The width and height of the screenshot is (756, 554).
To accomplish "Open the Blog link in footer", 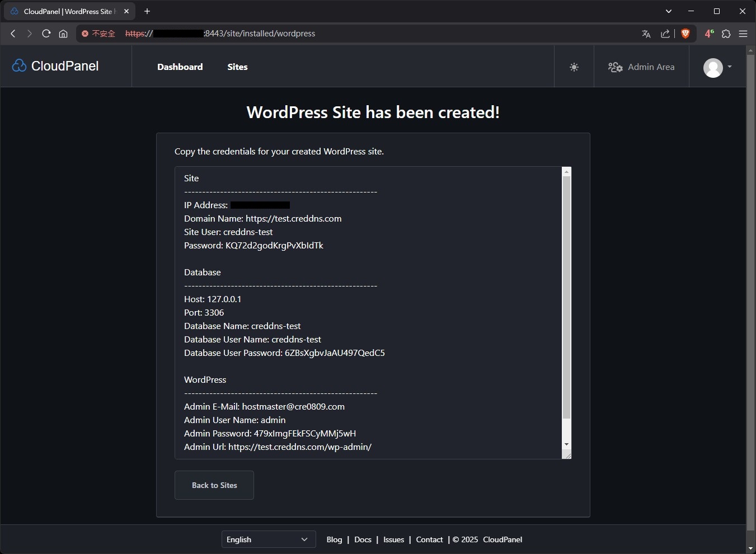I will 334,539.
